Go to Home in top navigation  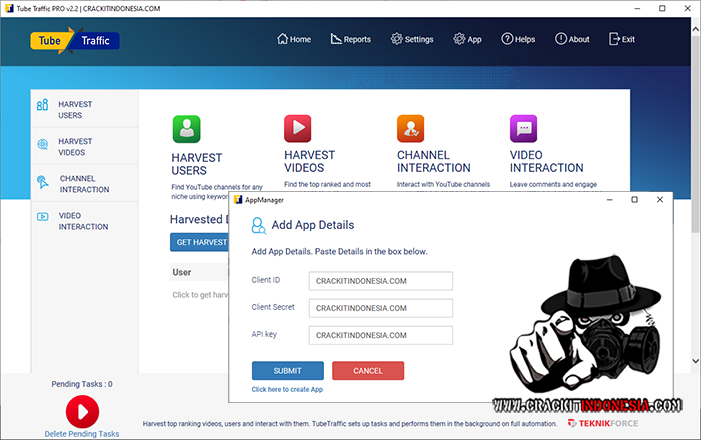[293, 40]
